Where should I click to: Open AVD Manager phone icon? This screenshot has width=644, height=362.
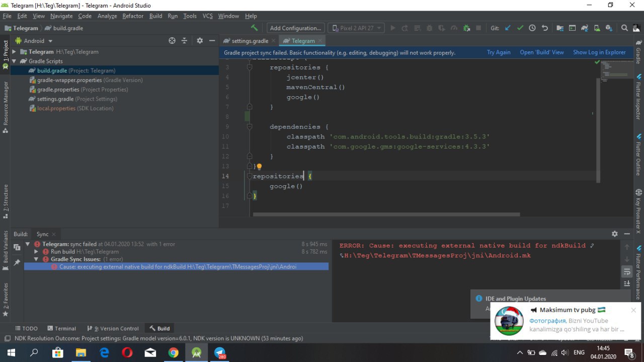pos(597,28)
